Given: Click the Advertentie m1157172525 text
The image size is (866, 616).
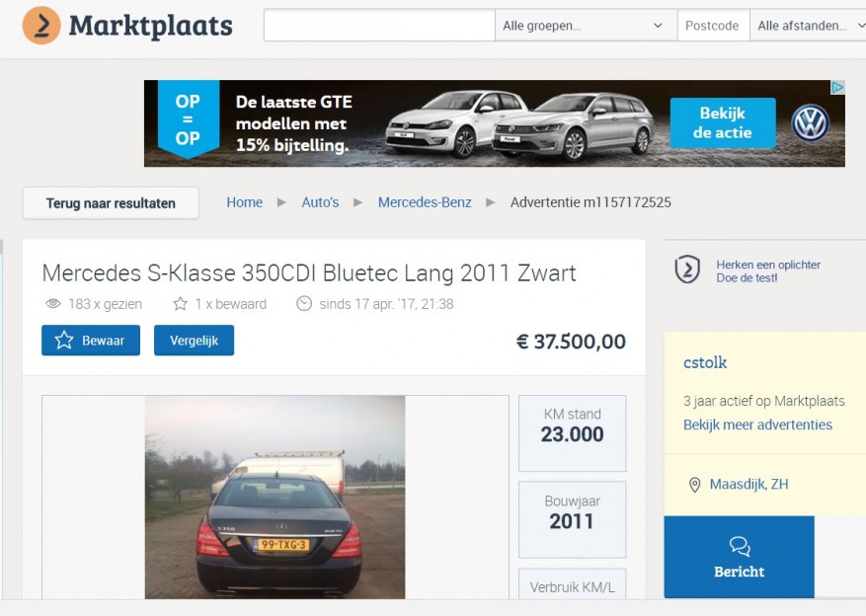Looking at the screenshot, I should [590, 202].
